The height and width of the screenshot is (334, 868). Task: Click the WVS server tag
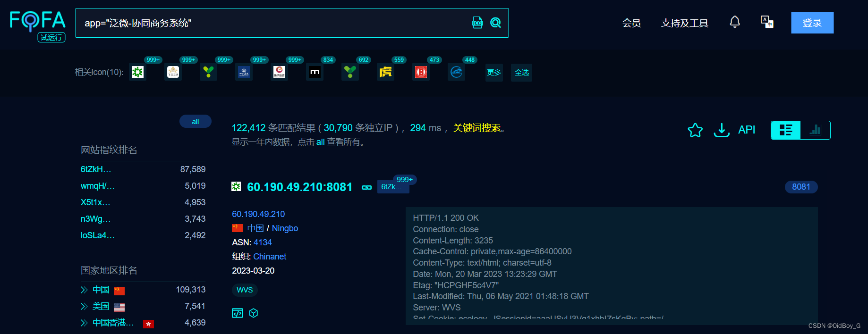pyautogui.click(x=245, y=290)
